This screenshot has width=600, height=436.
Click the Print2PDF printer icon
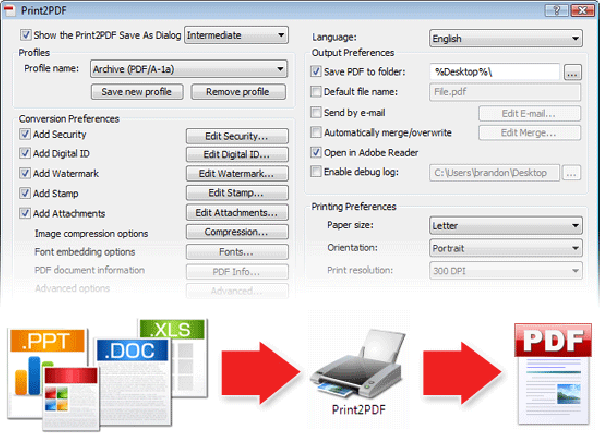pyautogui.click(x=358, y=366)
